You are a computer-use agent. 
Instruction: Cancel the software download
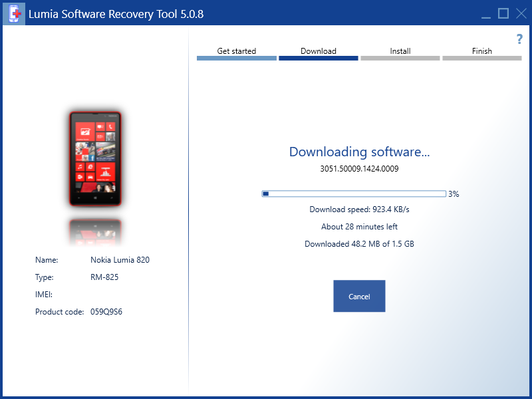(359, 296)
